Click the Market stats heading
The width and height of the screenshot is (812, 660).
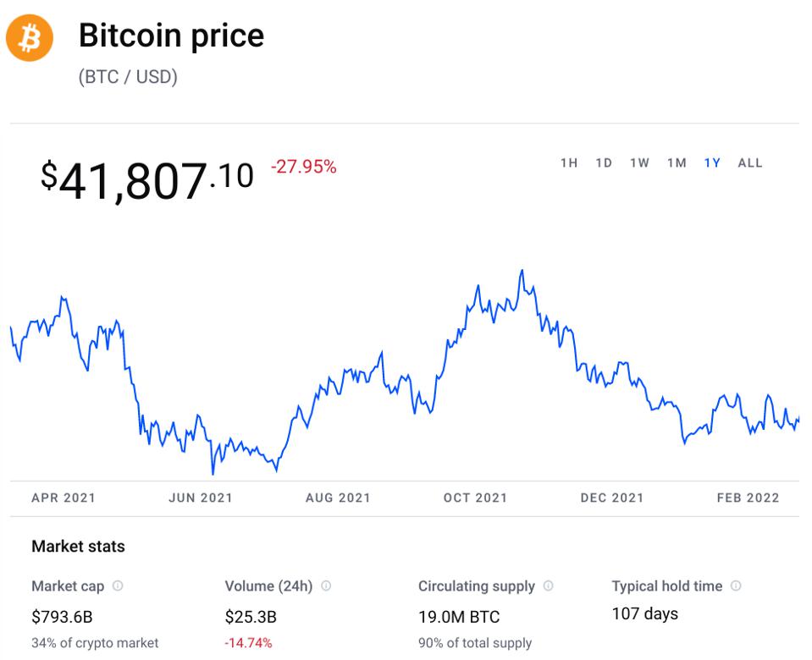pos(78,546)
